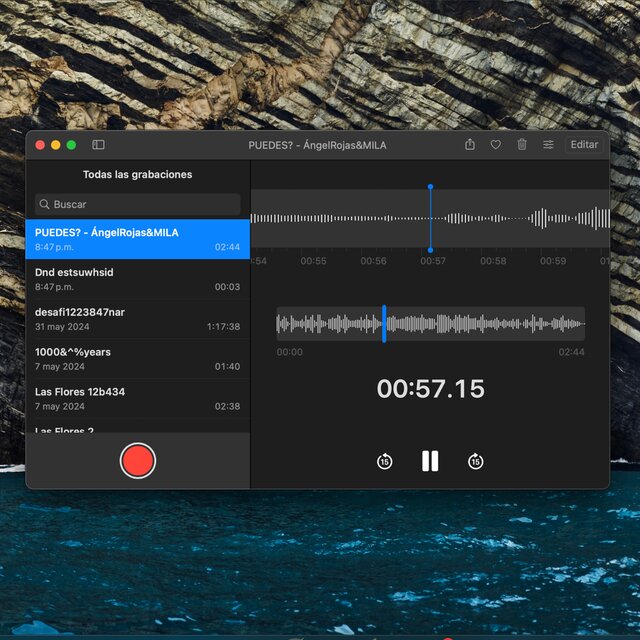The height and width of the screenshot is (640, 640).
Task: Click the 00:59 timeline mark
Action: tap(553, 261)
